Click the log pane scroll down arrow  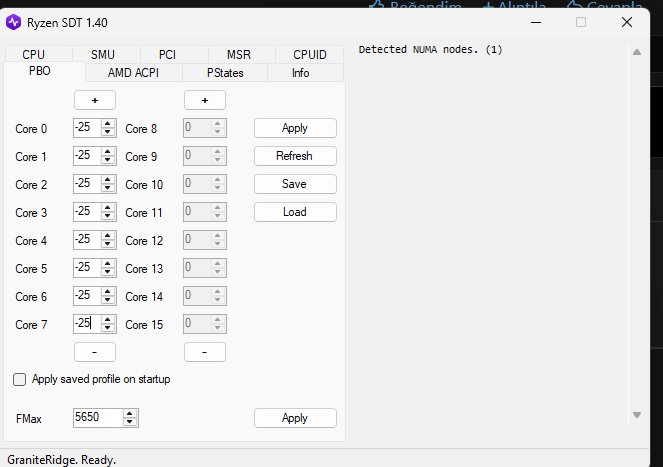pyautogui.click(x=637, y=415)
